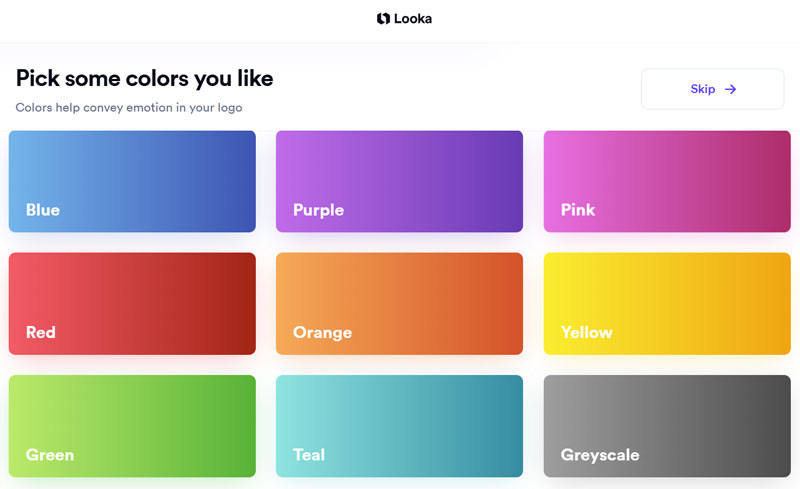
Task: Select the Red color card
Action: coord(132,303)
